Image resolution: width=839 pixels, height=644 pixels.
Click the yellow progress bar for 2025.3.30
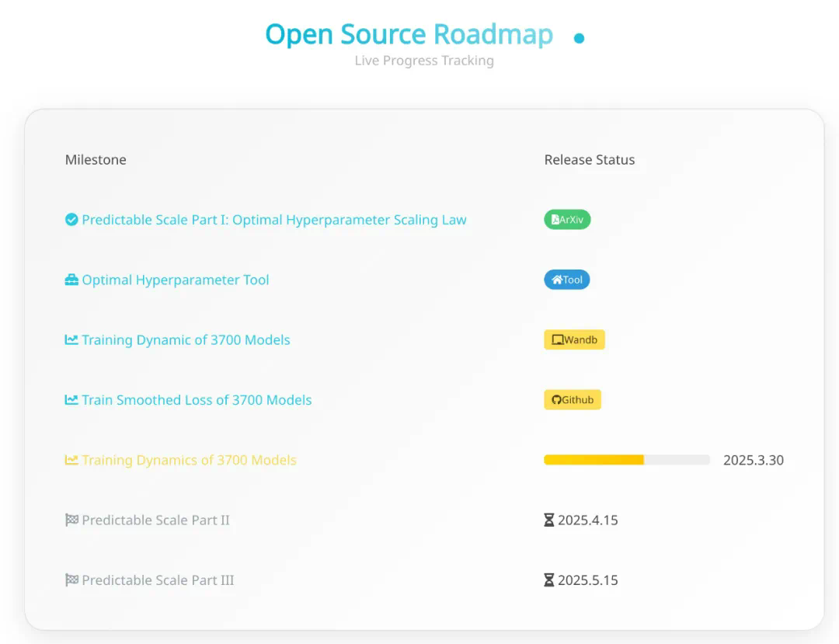[627, 460]
